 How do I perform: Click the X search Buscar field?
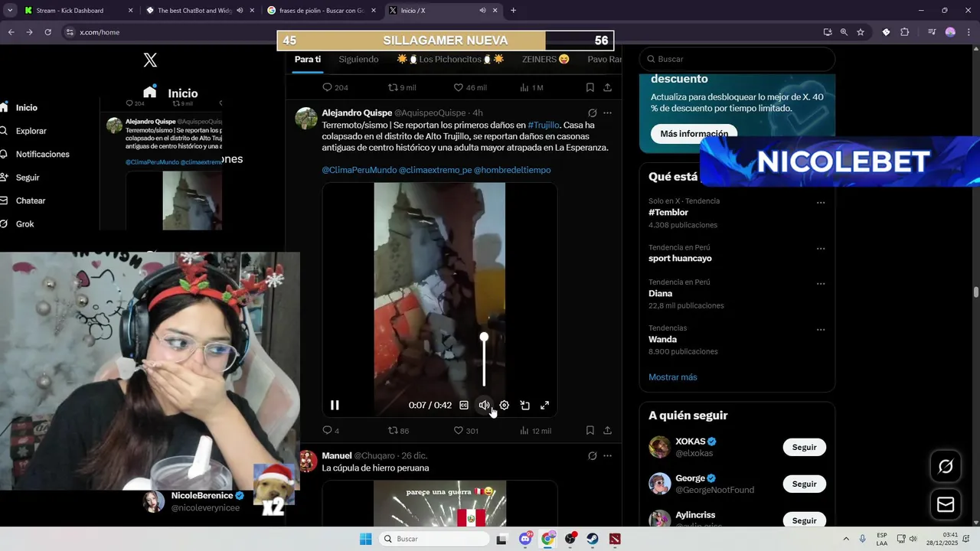pos(737,59)
